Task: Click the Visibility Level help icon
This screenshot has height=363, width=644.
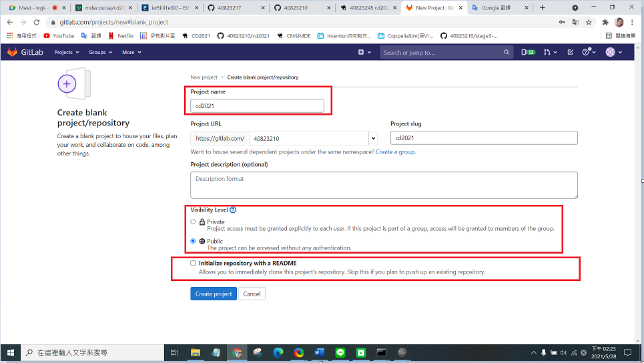Action: point(233,210)
